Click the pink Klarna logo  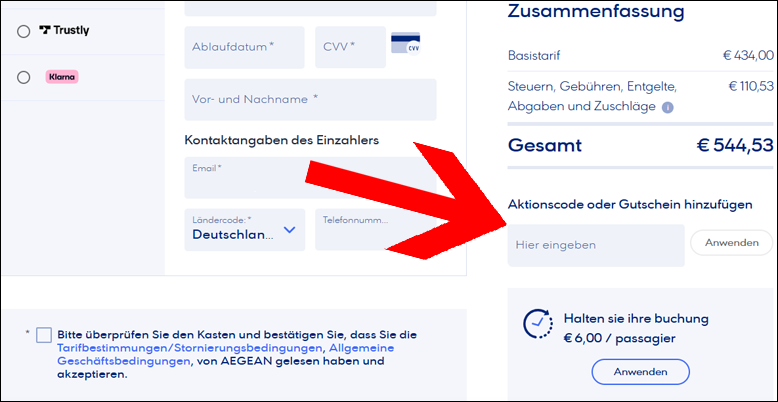[x=62, y=77]
